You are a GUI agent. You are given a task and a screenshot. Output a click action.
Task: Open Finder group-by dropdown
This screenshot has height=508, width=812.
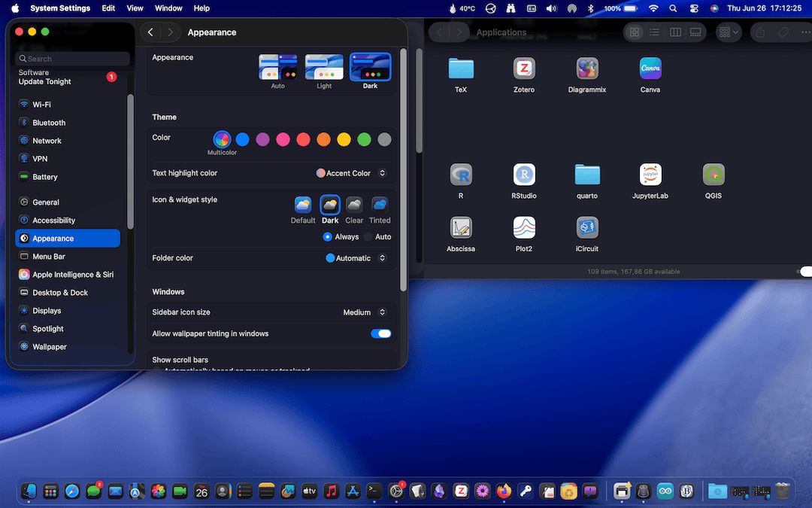point(729,32)
